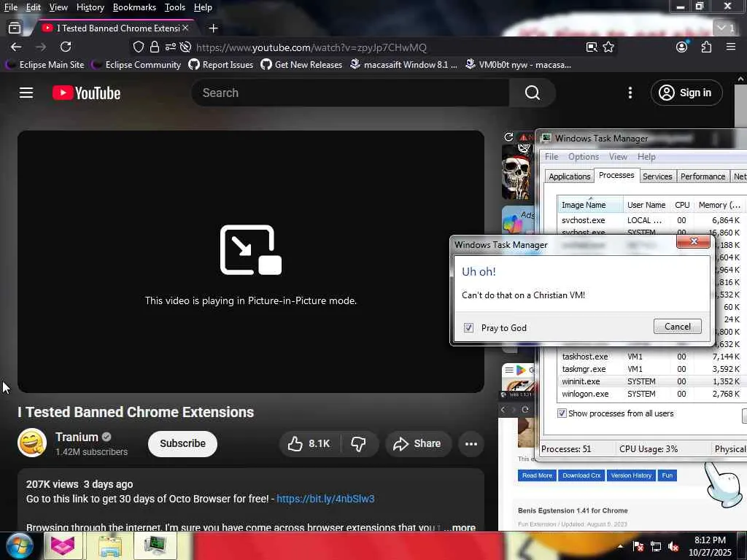This screenshot has width=747, height=560.
Task: Open the network tray icon
Action: click(x=656, y=547)
